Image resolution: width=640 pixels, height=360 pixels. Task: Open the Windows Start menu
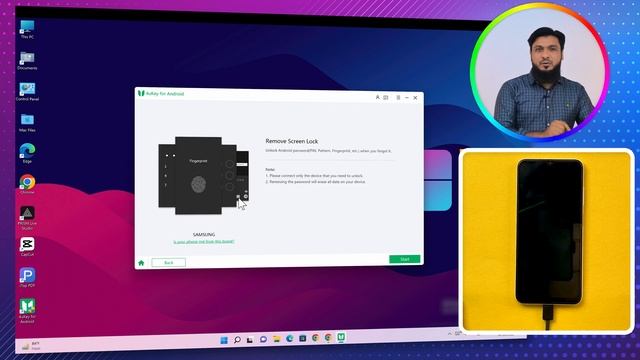point(224,340)
